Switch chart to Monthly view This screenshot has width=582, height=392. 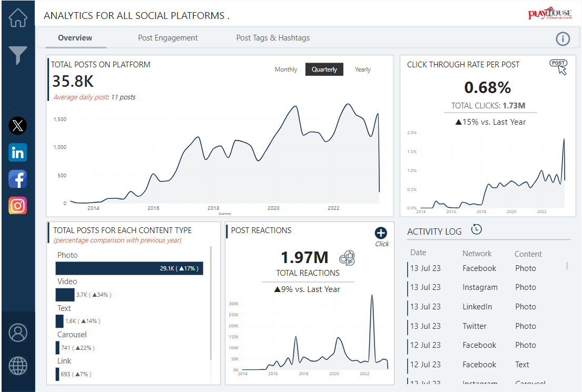click(x=286, y=69)
